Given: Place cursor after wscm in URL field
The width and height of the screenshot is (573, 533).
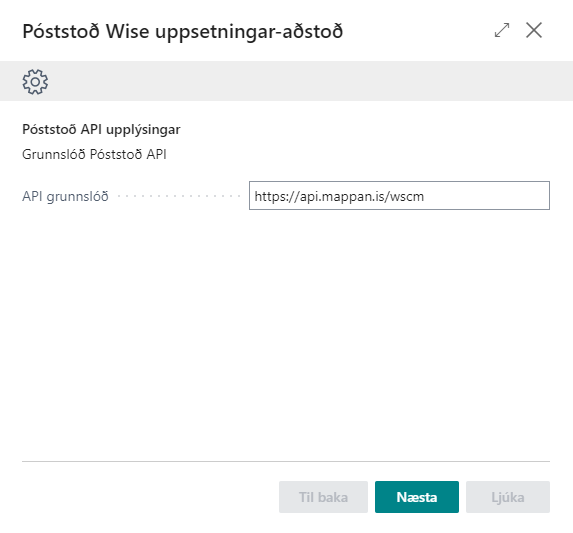Looking at the screenshot, I should tap(425, 197).
